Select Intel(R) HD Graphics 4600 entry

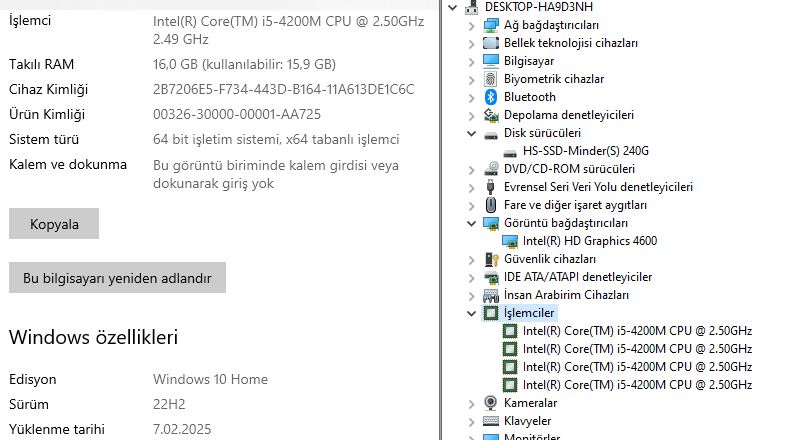click(x=590, y=241)
